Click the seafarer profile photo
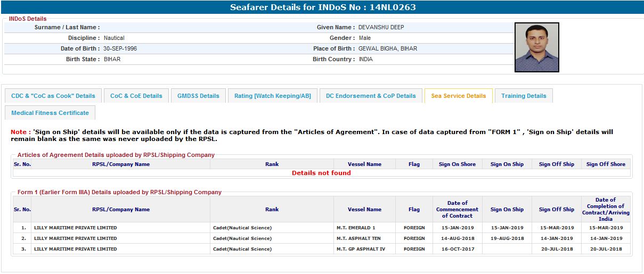The image size is (644, 274). (x=536, y=47)
